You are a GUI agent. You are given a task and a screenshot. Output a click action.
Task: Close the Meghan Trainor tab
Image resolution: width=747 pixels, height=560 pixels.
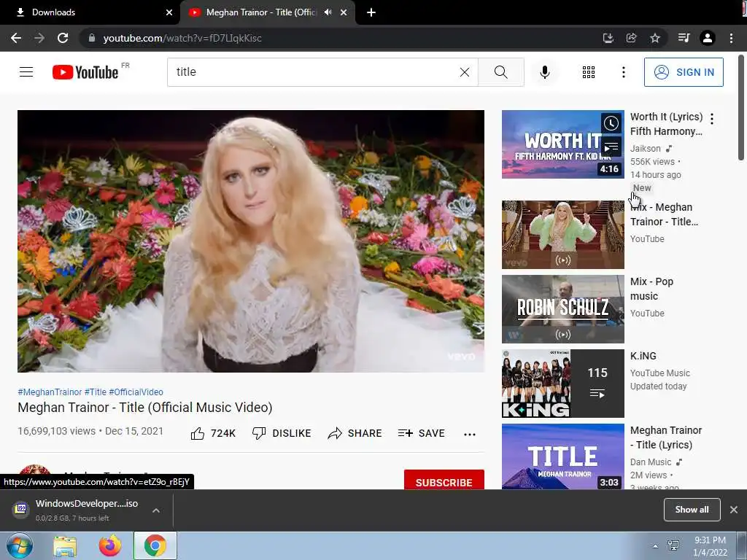pyautogui.click(x=344, y=12)
